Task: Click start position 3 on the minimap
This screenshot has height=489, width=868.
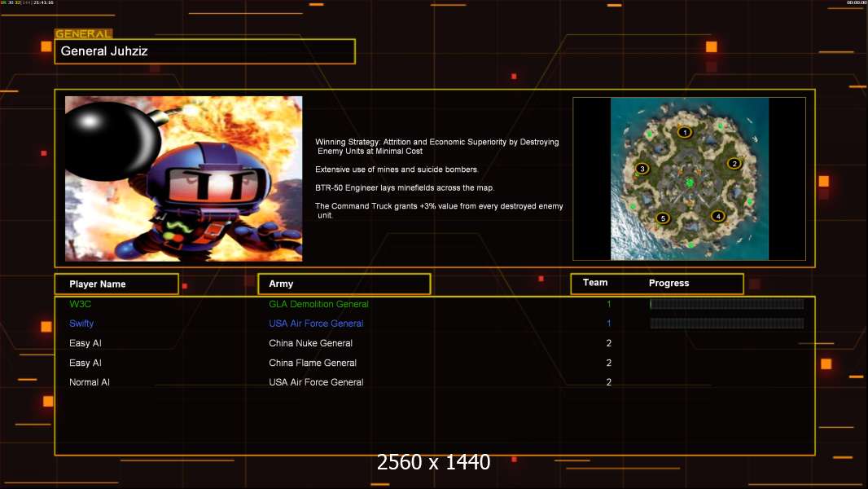Action: [642, 169]
